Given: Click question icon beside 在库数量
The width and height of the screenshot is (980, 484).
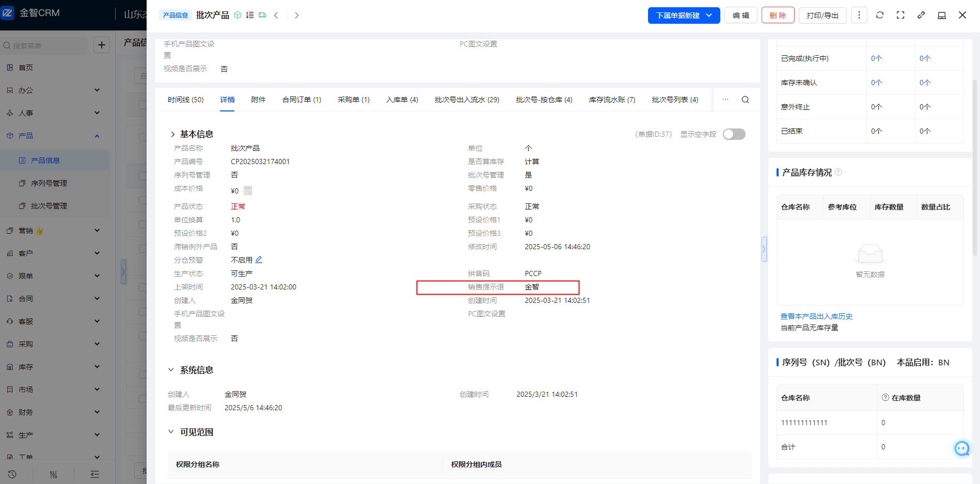Looking at the screenshot, I should tap(886, 397).
